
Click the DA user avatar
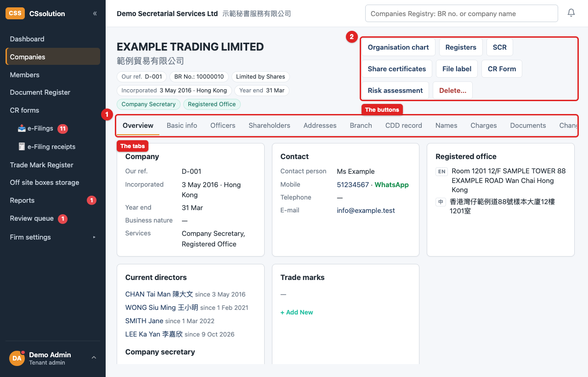tap(17, 358)
